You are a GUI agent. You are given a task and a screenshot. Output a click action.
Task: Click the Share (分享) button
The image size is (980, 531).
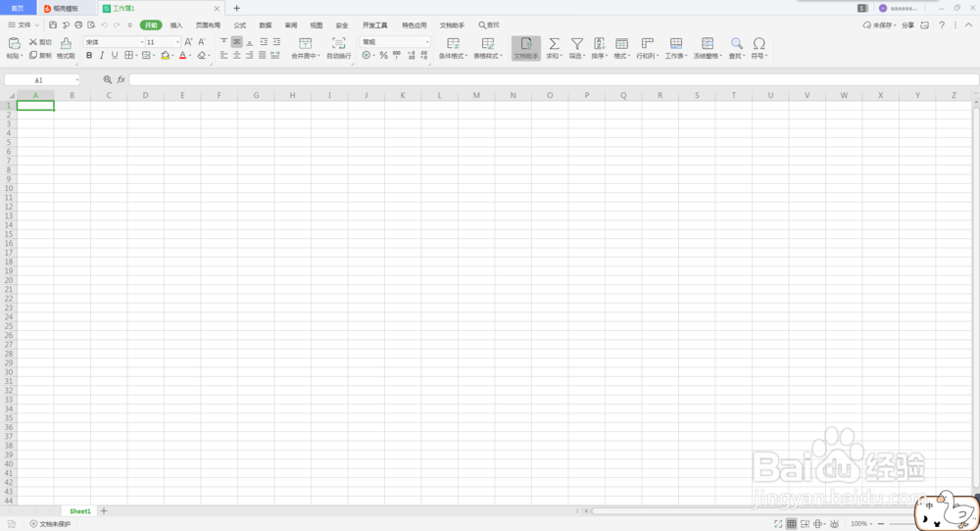tap(907, 25)
